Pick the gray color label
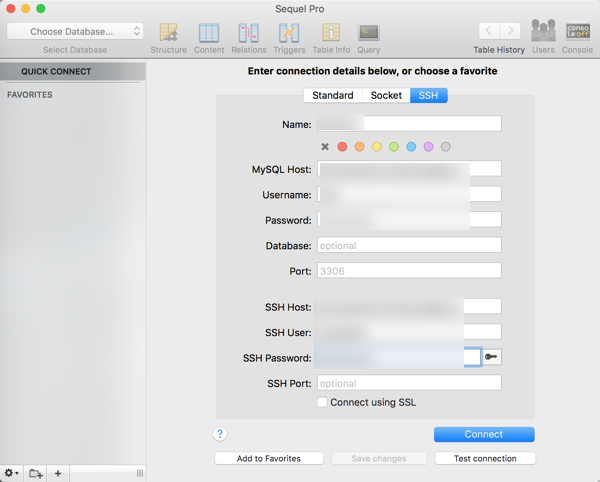Viewport: 600px width, 482px height. (445, 147)
